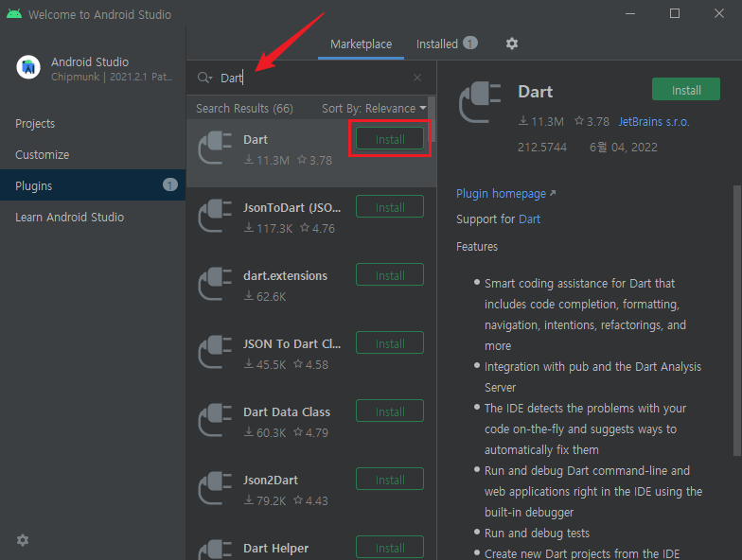Open the options gear at sidebar bottom

(23, 540)
